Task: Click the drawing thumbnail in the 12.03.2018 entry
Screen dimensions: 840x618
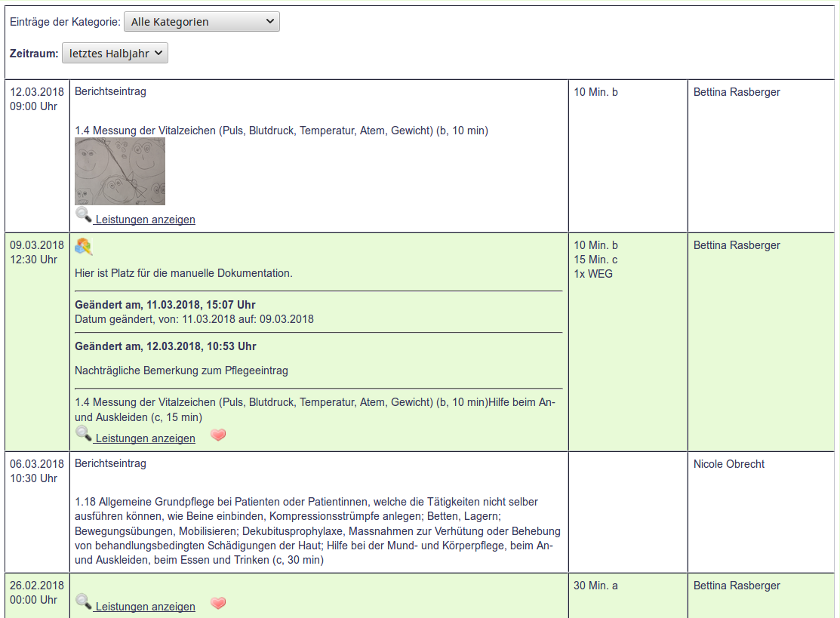Action: 120,171
